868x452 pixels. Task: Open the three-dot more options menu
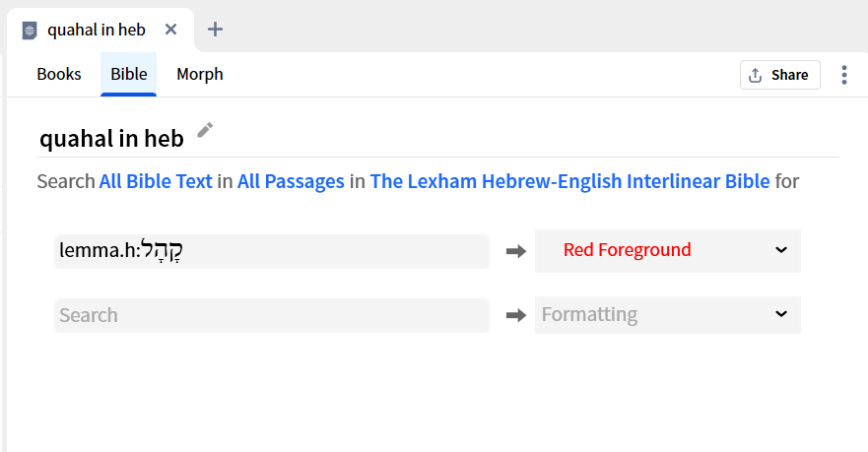(x=843, y=75)
